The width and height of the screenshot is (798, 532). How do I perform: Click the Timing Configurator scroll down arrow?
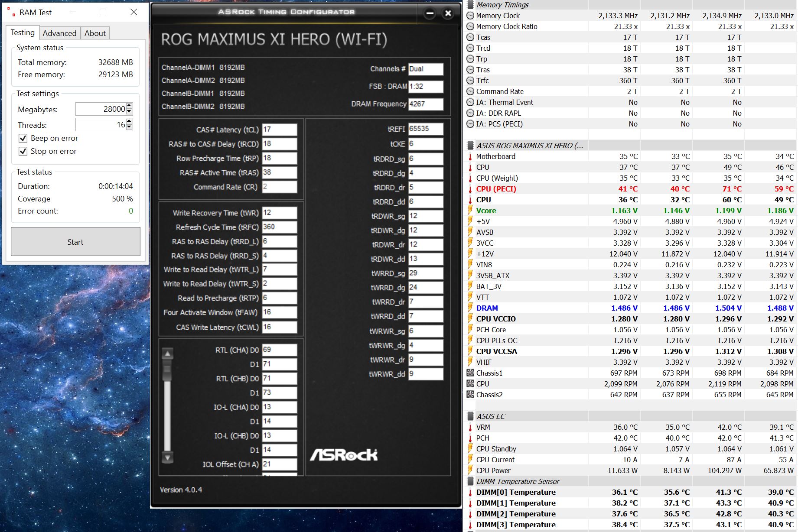[x=167, y=457]
